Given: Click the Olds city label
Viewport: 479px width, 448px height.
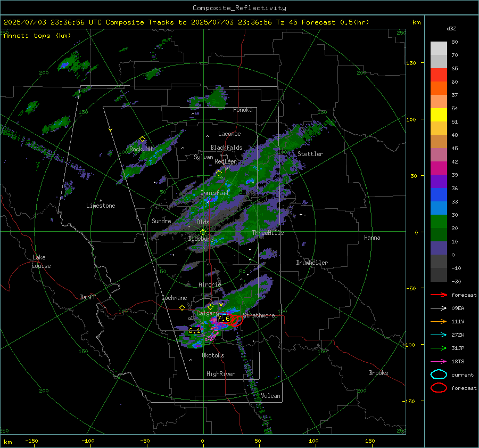Looking at the screenshot, I should coord(203,222).
